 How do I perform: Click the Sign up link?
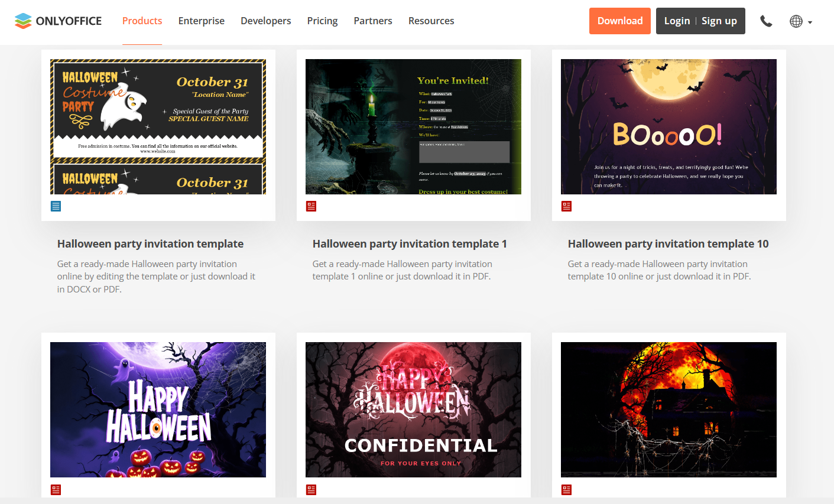719,21
